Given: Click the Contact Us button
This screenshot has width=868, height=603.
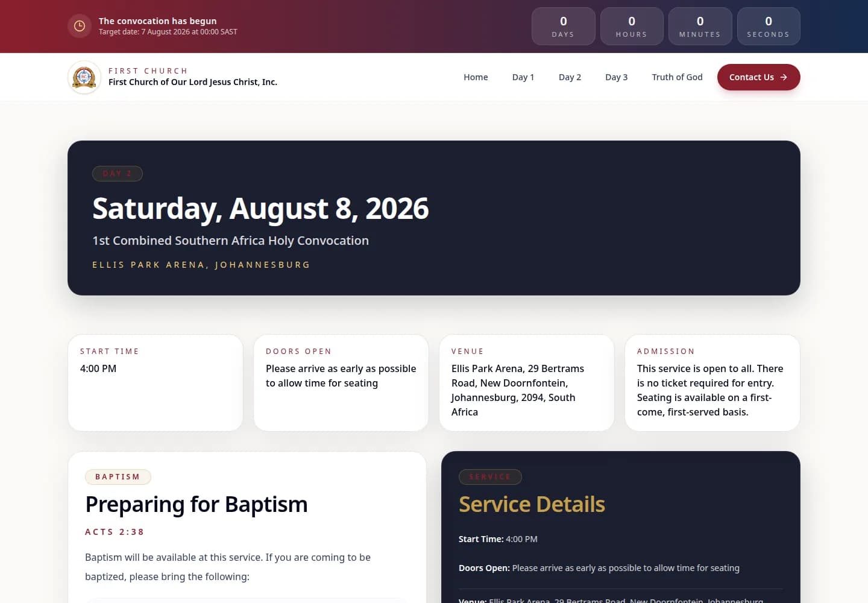Looking at the screenshot, I should point(758,77).
